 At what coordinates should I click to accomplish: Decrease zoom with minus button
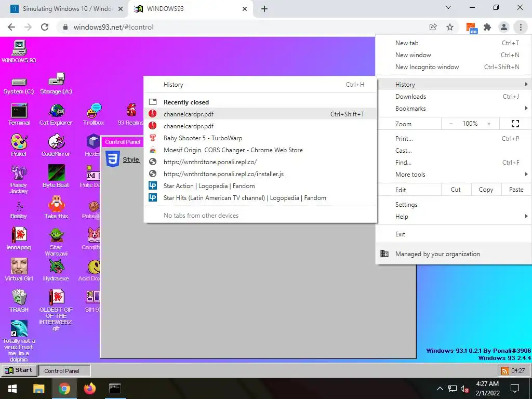(450, 124)
